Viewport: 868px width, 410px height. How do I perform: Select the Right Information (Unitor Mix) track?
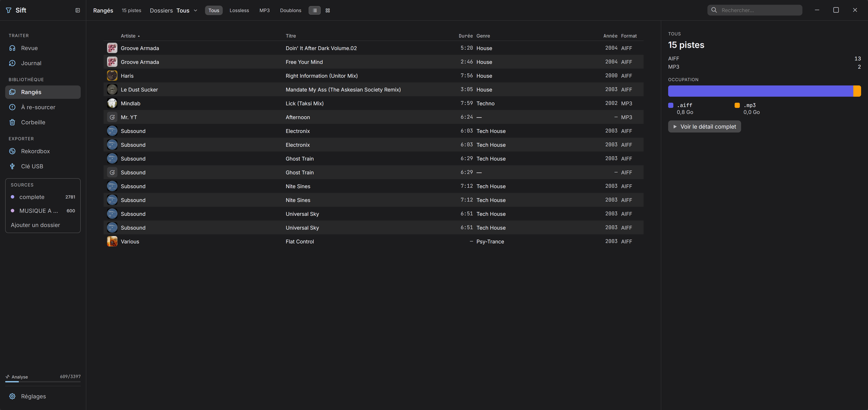click(x=373, y=76)
